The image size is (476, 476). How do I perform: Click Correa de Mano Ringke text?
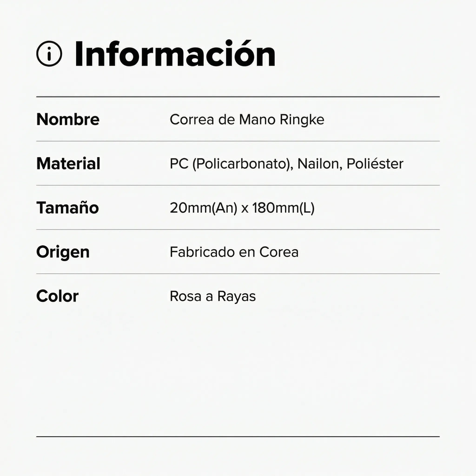pos(247,120)
